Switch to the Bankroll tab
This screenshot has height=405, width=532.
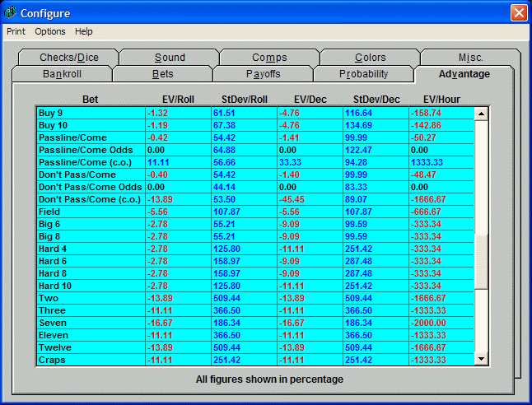(x=63, y=74)
